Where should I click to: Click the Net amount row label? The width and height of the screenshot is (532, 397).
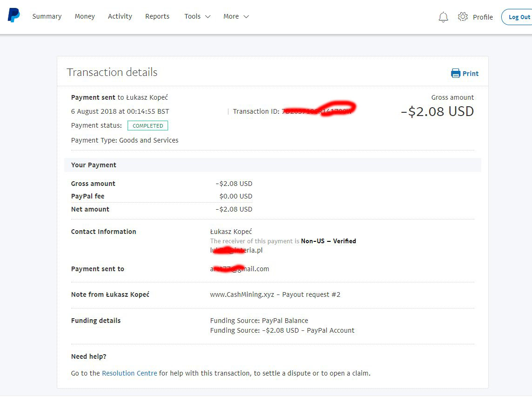tap(90, 209)
